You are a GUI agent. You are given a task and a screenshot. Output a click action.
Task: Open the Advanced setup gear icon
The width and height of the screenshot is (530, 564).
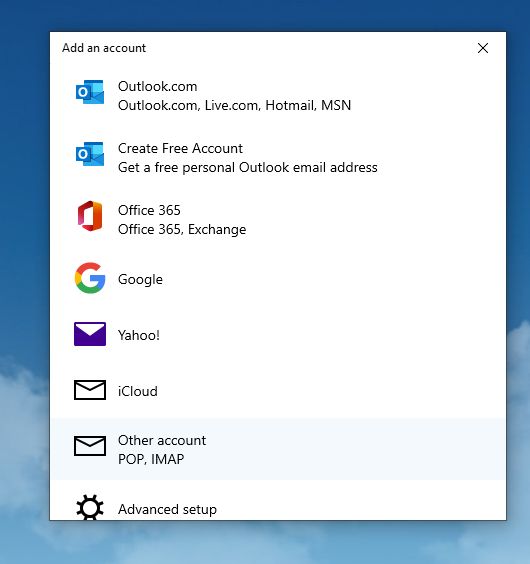pyautogui.click(x=90, y=507)
